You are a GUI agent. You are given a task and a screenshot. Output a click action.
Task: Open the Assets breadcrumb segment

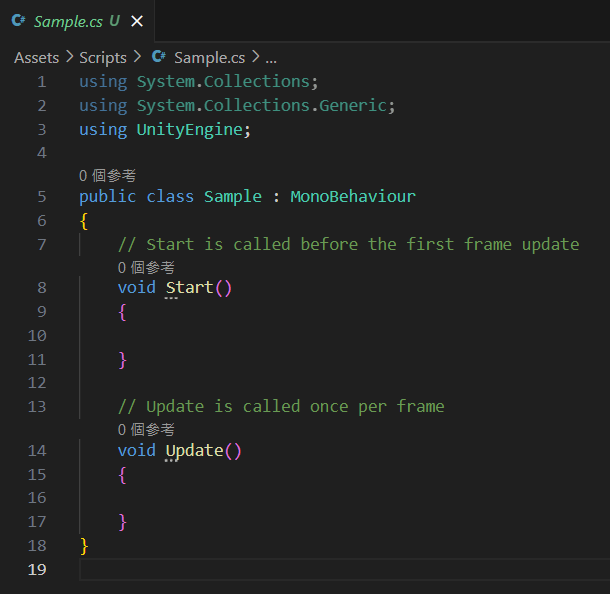tap(37, 58)
